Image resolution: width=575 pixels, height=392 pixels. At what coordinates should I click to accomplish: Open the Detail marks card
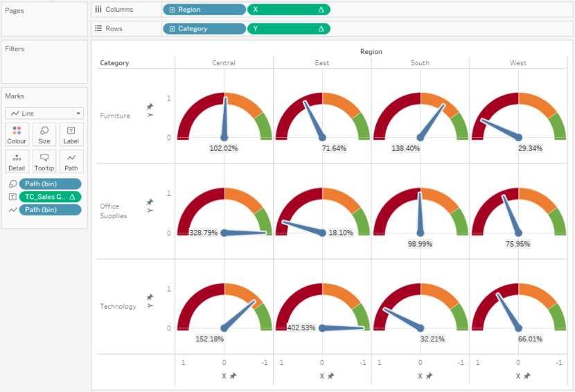pos(17,161)
